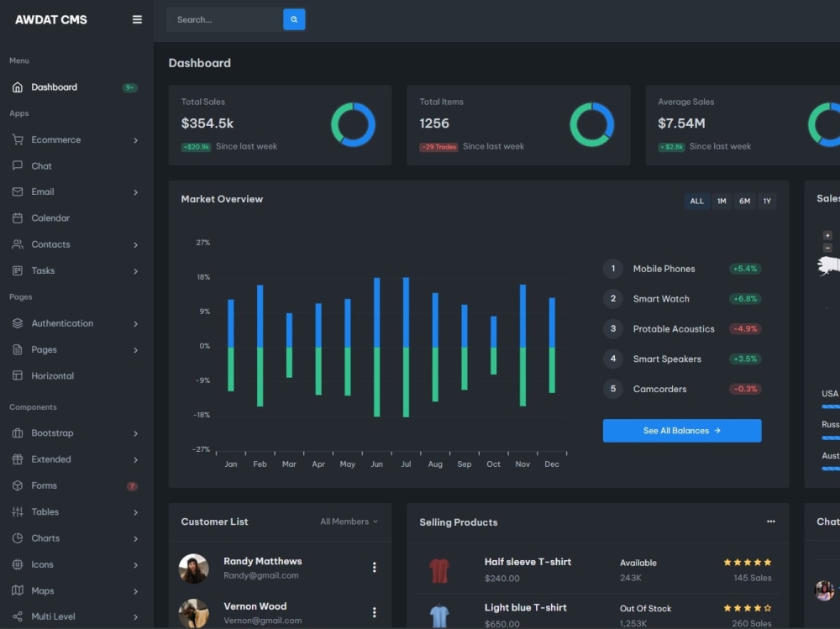Screen dimensions: 840x629
Task: Open the Dashboard home icon
Action: point(18,87)
